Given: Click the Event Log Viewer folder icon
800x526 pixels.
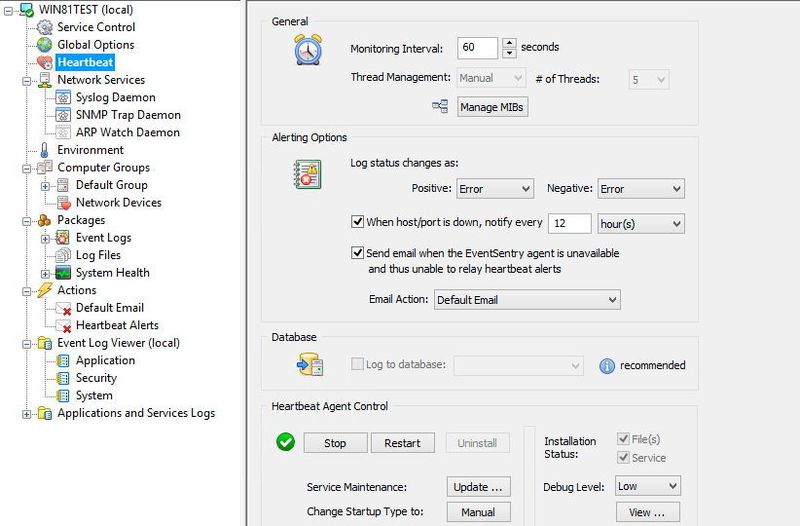Looking at the screenshot, I should tap(45, 343).
